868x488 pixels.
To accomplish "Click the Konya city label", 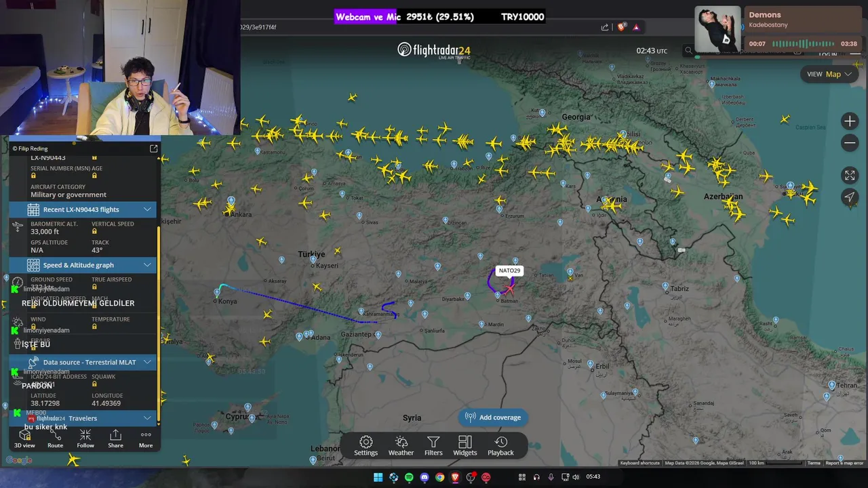I will click(228, 301).
